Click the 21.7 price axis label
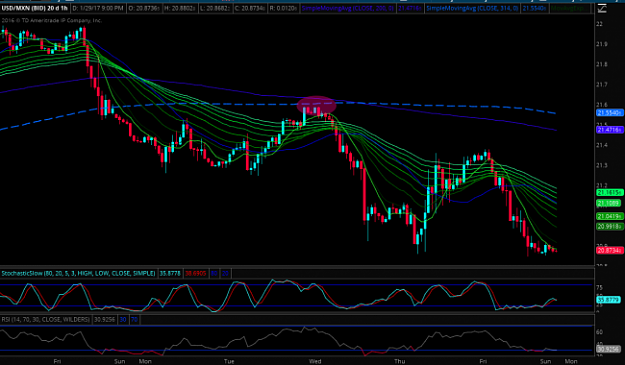Screen dimensions: 625x365 (x=602, y=85)
